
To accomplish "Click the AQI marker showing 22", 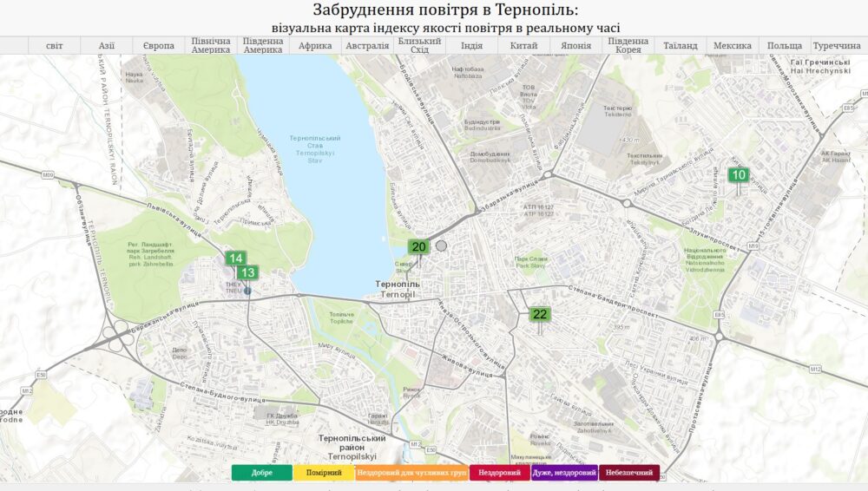I will click(x=540, y=314).
